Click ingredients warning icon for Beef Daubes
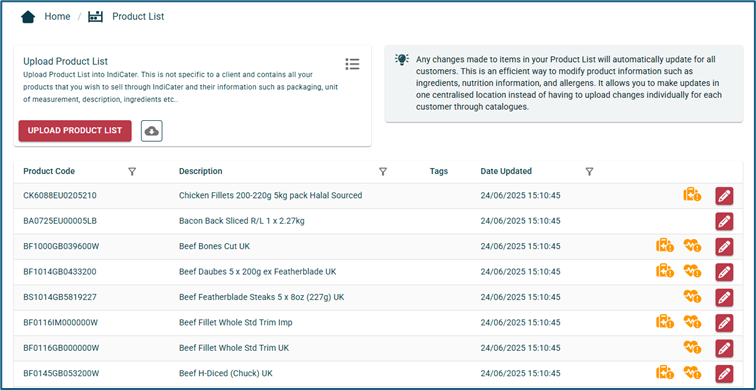This screenshot has width=756, height=390. 664,271
